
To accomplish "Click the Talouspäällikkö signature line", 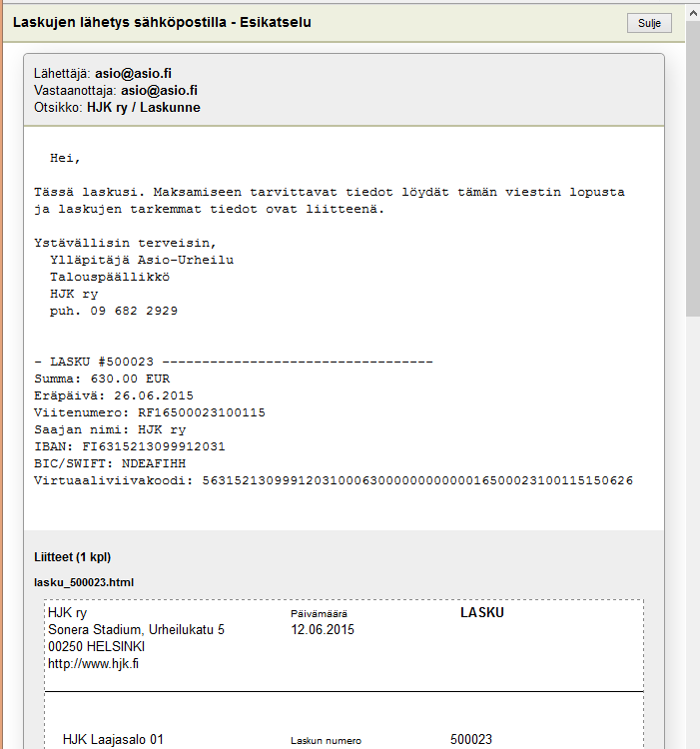I will 110,277.
